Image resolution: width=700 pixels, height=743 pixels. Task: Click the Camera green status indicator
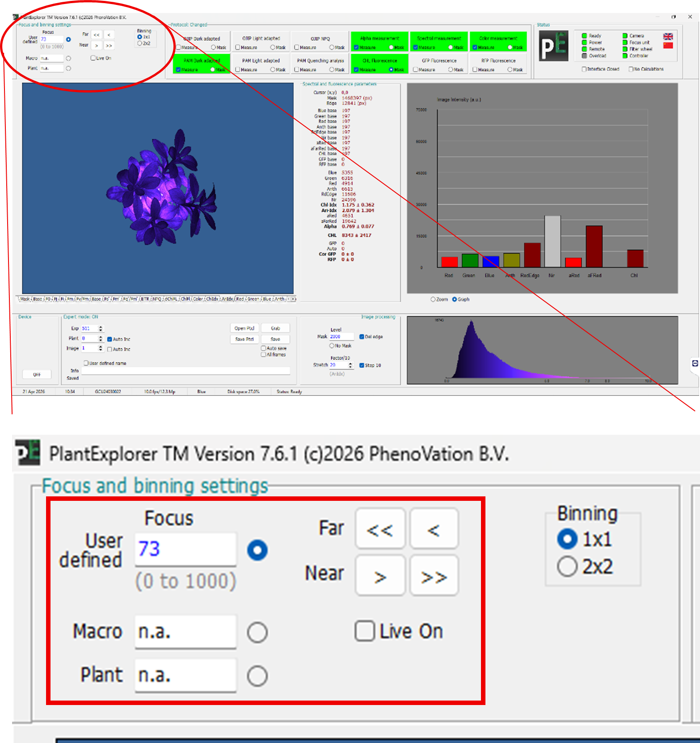coord(625,36)
